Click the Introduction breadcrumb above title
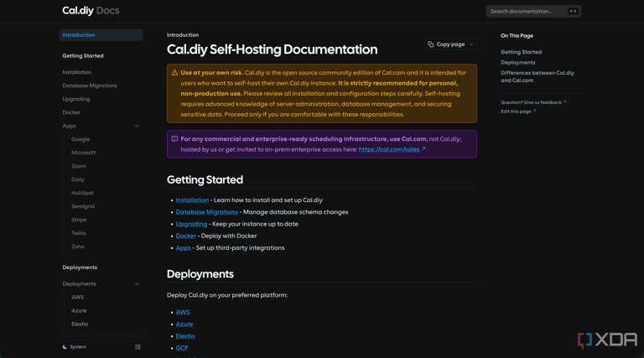Screen dimensions: 644x358 tap(183, 35)
